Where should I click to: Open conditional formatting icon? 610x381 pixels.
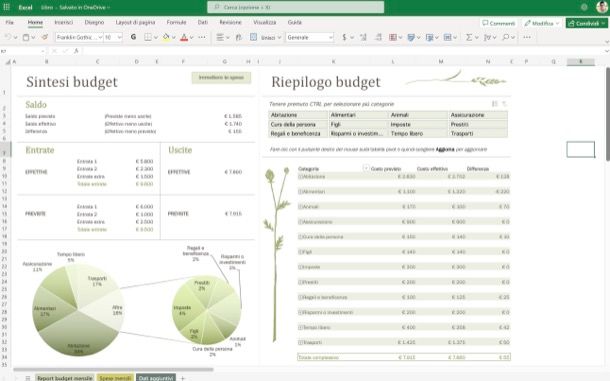[393, 37]
